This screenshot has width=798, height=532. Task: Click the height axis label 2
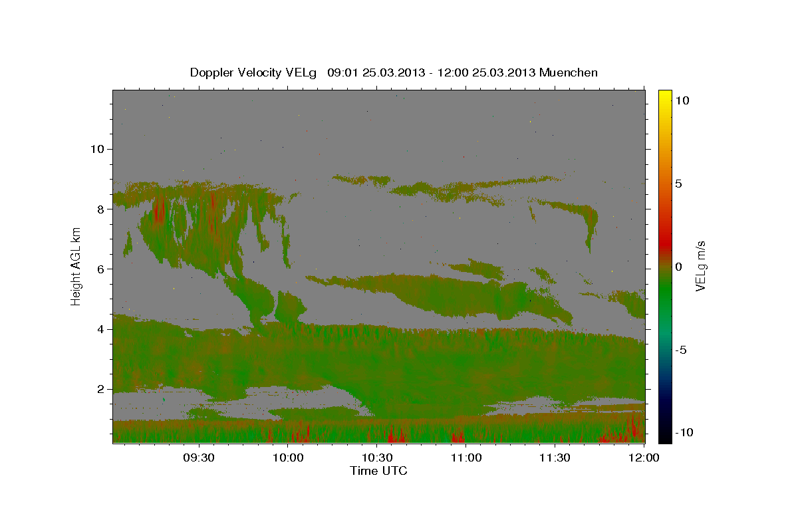point(102,389)
